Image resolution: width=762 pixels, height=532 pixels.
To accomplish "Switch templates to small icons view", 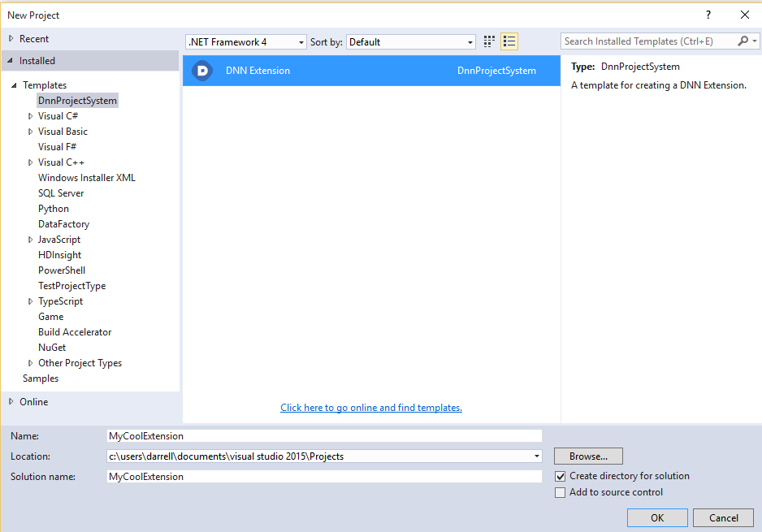I will pos(488,41).
